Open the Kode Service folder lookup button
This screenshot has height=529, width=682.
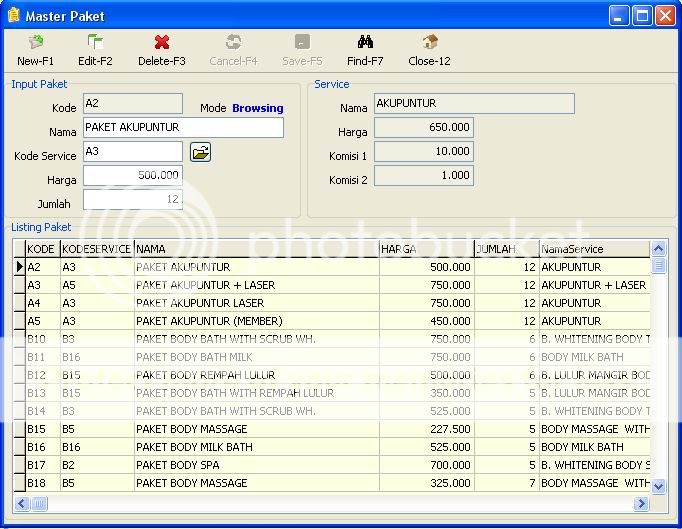tap(201, 152)
